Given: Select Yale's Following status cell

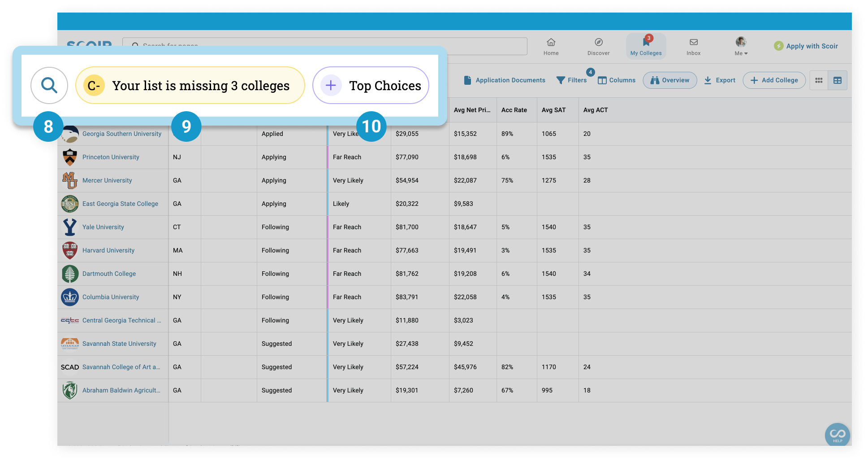Looking at the screenshot, I should (292, 227).
